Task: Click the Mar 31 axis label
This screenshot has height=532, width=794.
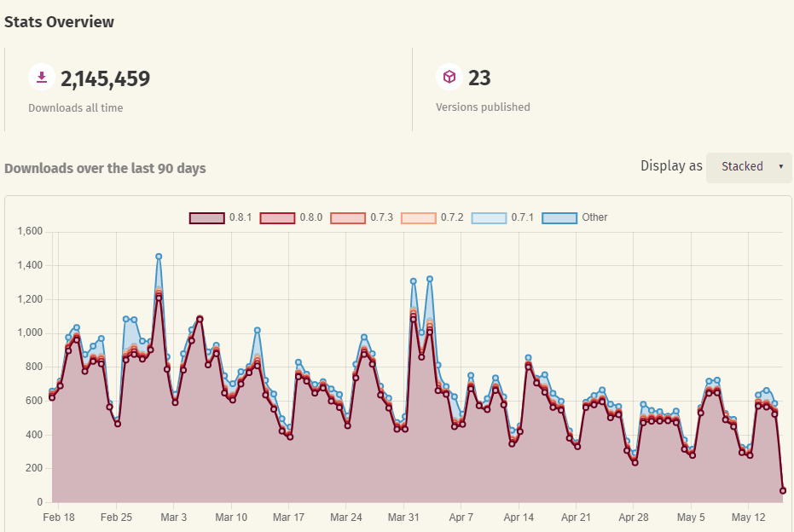Action: [403, 517]
